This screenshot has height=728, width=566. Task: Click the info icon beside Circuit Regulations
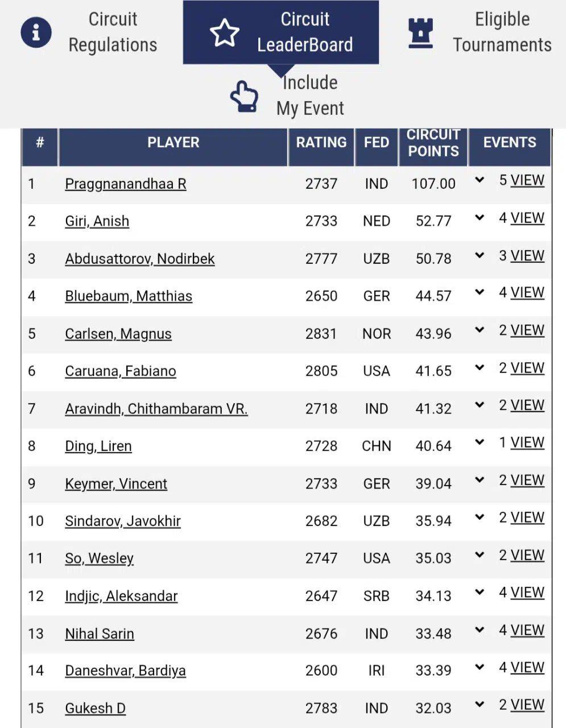36,32
